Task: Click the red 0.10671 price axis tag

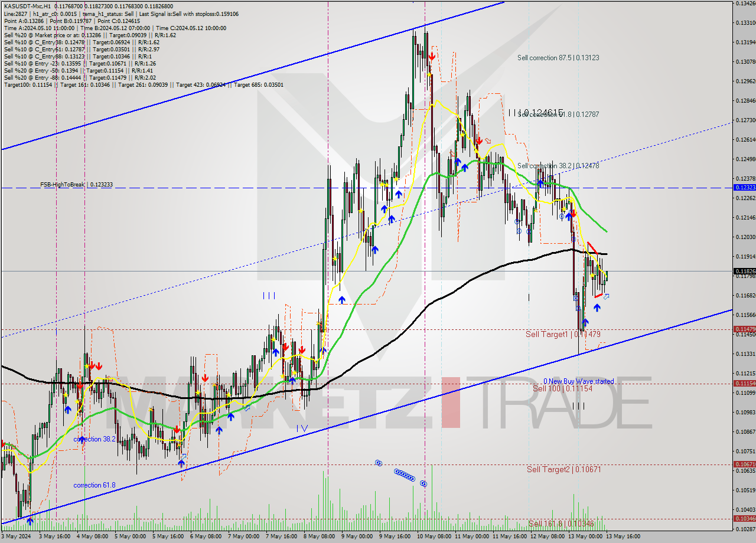Action: click(744, 464)
